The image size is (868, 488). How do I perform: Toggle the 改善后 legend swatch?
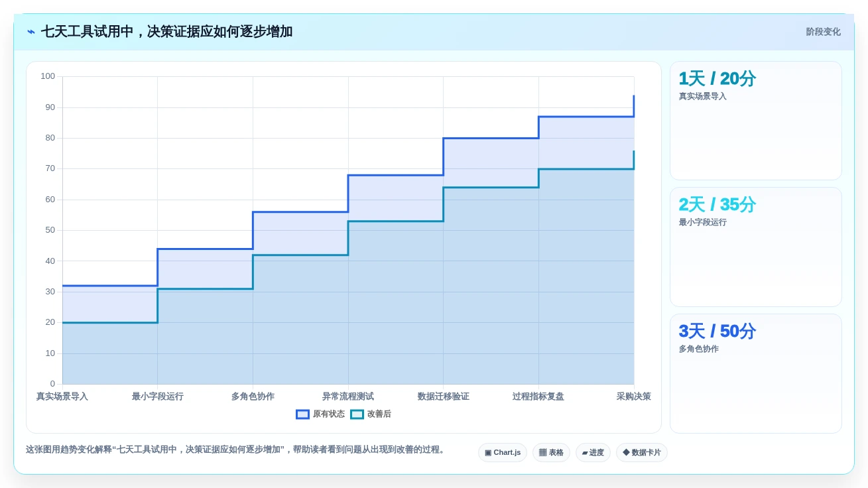point(357,414)
